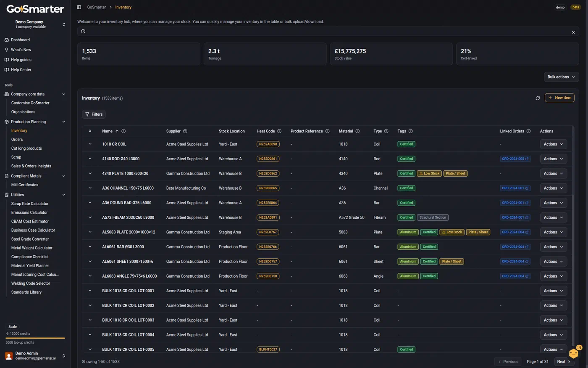Open linked order ORD-2024-004 for AL5083 PLATE
This screenshot has height=368, width=588.
point(515,232)
